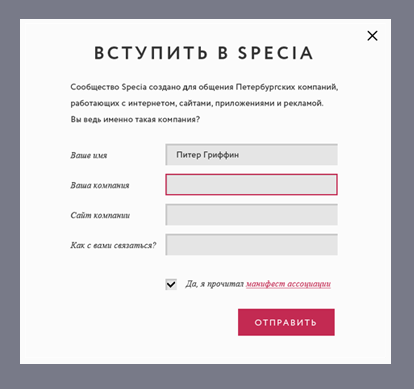Click the word "SPECIA" in the title
Screen dimensions: 414x389
(276, 53)
